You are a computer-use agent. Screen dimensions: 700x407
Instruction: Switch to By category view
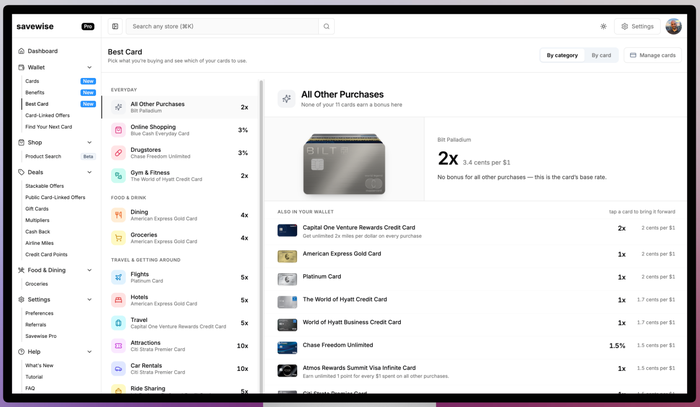562,55
